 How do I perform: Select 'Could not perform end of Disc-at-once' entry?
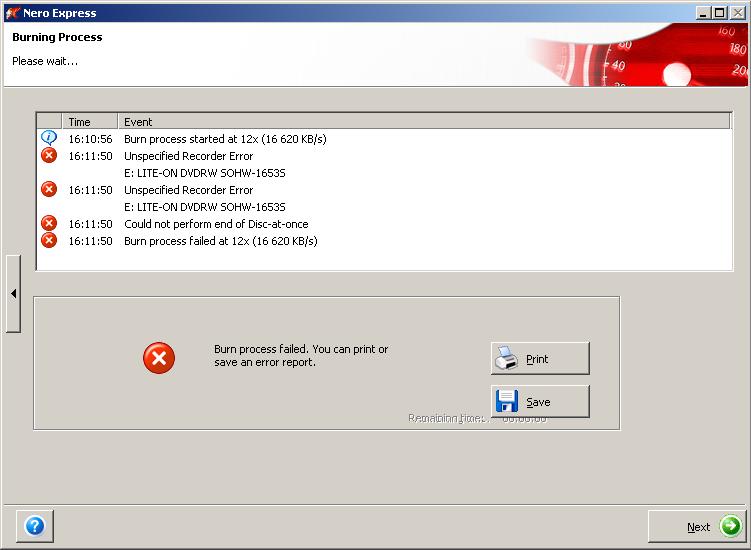click(x=216, y=224)
